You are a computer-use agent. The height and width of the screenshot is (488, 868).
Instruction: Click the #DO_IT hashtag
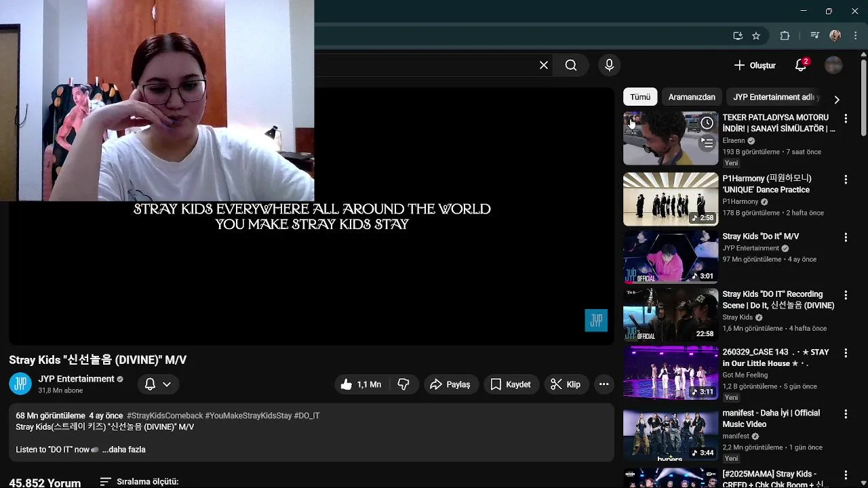click(307, 415)
